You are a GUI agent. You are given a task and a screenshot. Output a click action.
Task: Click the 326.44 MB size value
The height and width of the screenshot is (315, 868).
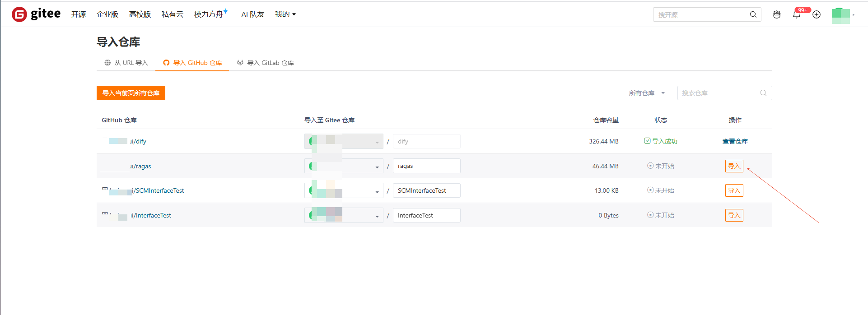[603, 141]
